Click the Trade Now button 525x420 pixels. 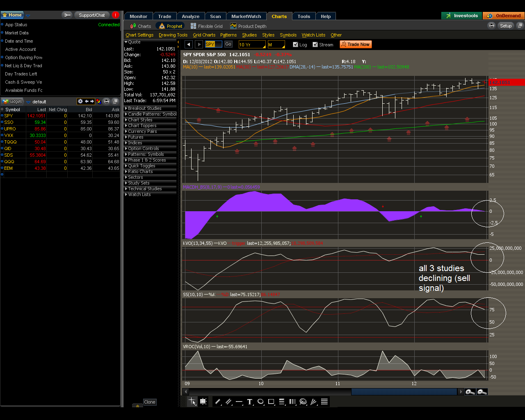pyautogui.click(x=356, y=44)
